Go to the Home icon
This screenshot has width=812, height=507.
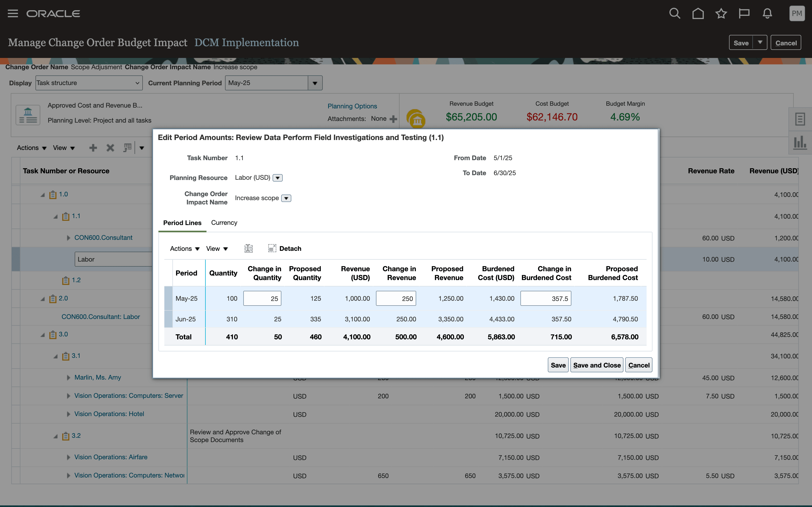[x=698, y=13]
